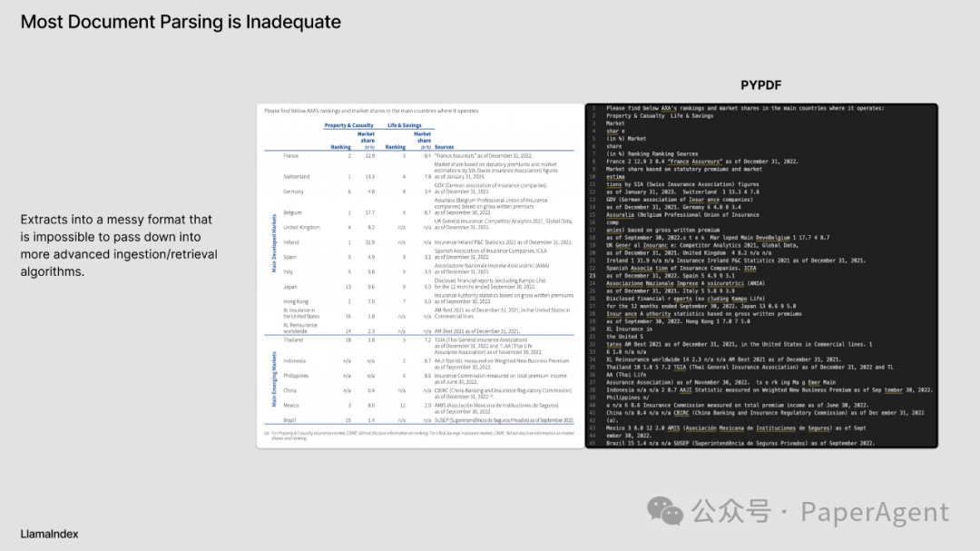Screen dimensions: 980x551
Task: Click the paragraph starting 'Extracts into a messy format'
Action: coord(119,245)
